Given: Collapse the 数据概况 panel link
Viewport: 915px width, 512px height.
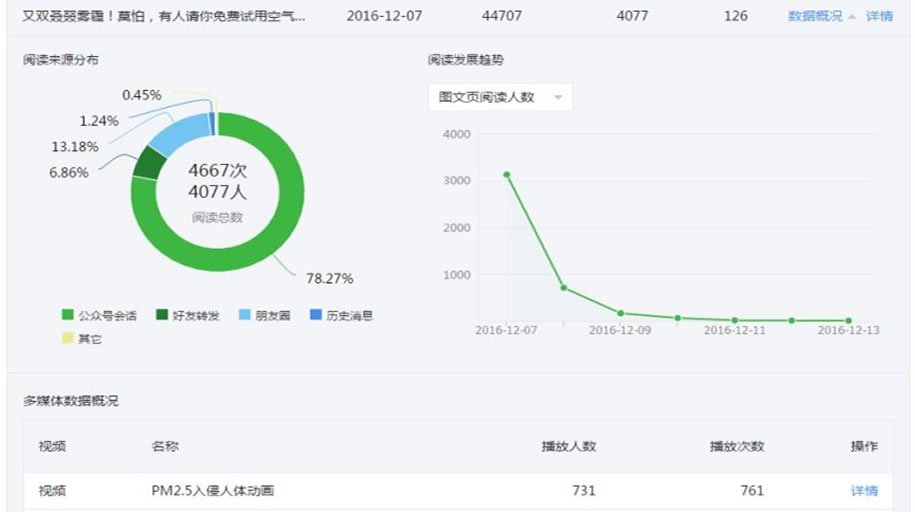Looking at the screenshot, I should [815, 16].
